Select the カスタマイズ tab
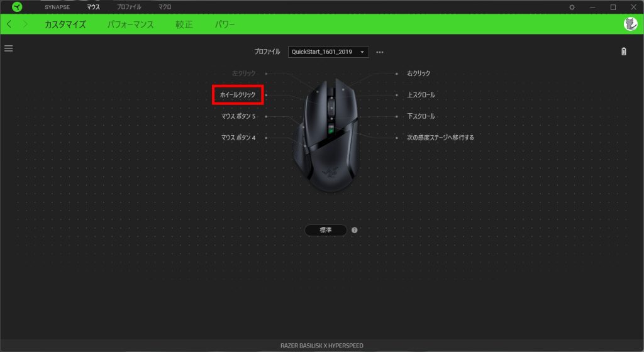The width and height of the screenshot is (644, 352). 65,25
